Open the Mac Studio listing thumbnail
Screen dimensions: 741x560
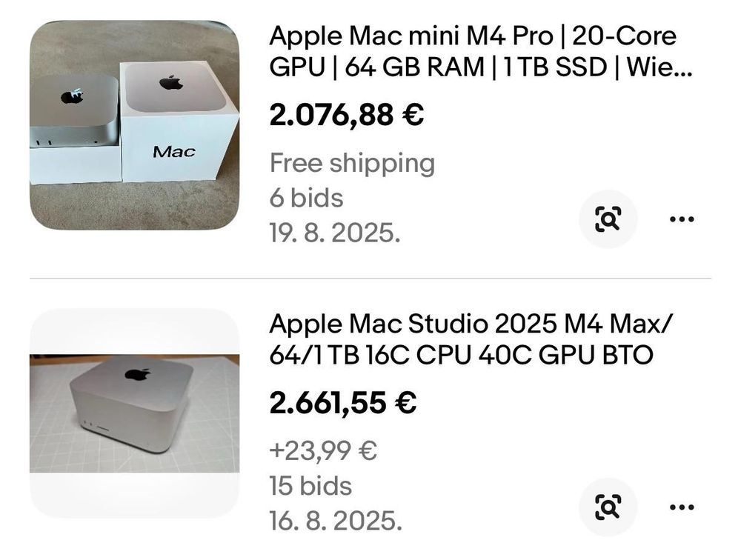click(134, 412)
